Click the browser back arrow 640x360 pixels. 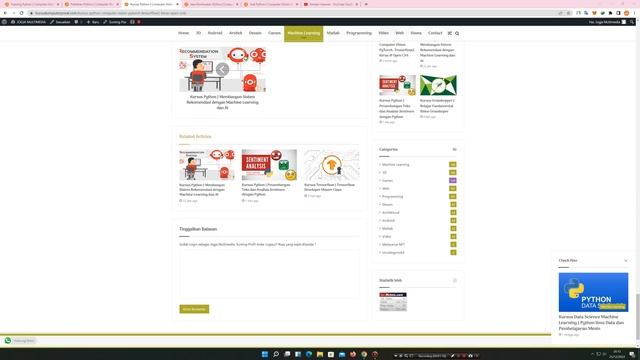coord(5,13)
